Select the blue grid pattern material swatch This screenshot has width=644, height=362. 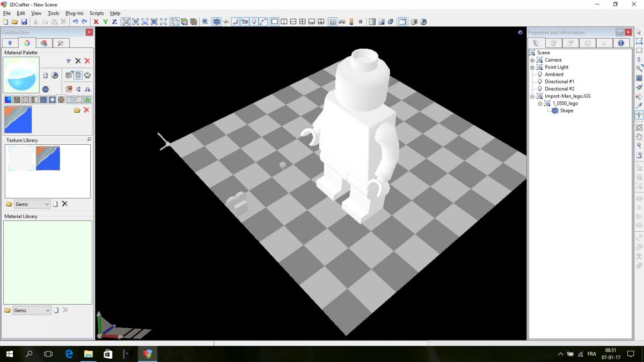tap(43, 100)
